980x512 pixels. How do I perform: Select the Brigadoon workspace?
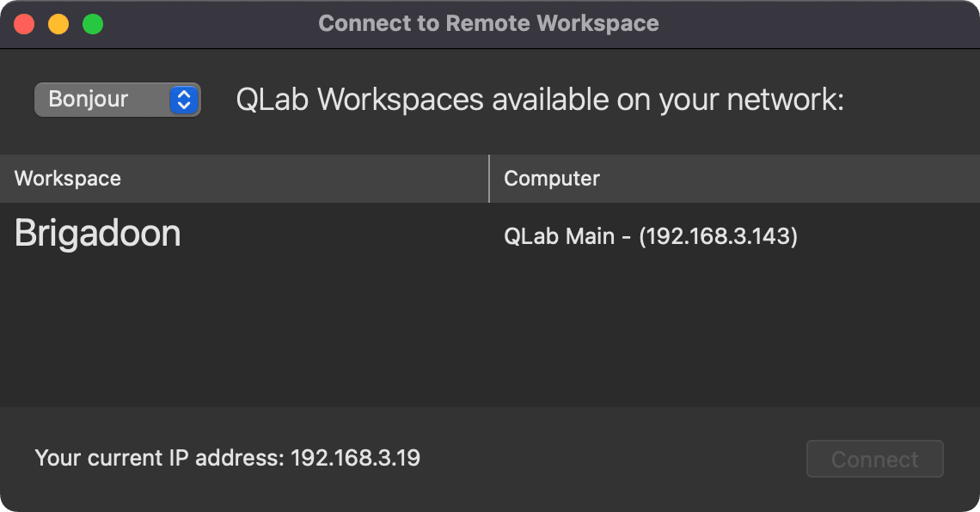(96, 234)
